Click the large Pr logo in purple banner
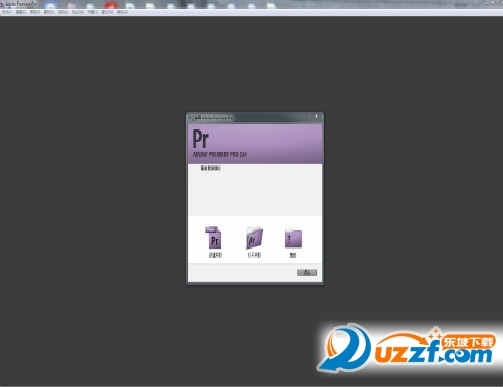Image resolution: width=503 pixels, height=387 pixels. tap(201, 139)
